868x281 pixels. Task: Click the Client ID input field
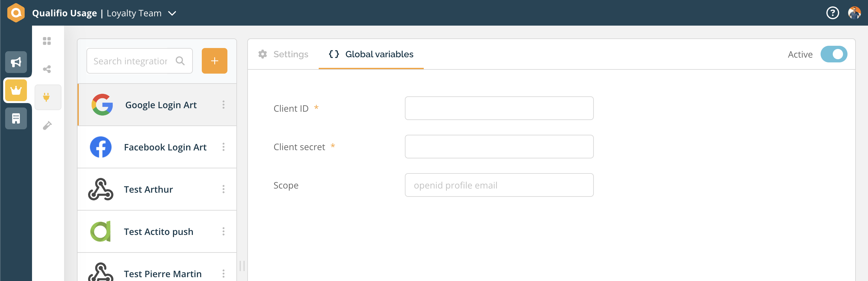[499, 108]
